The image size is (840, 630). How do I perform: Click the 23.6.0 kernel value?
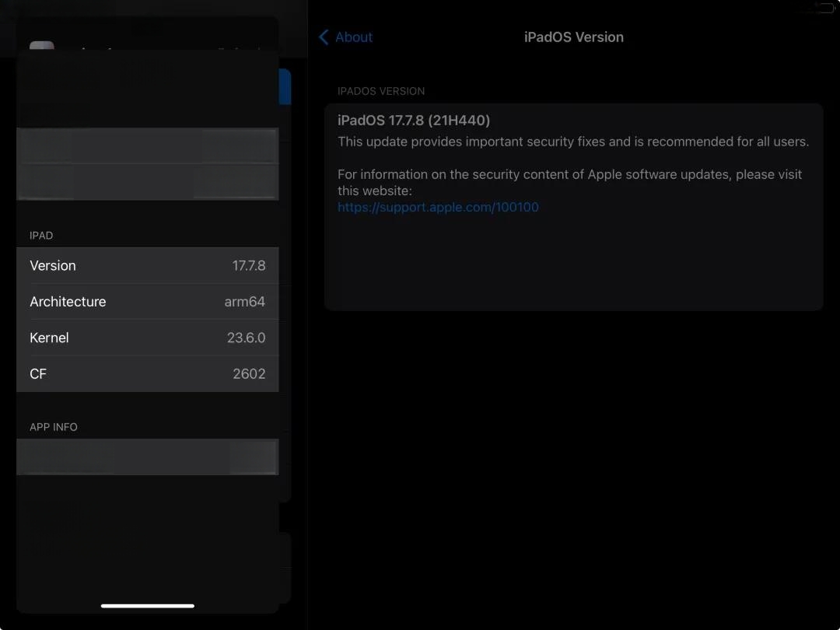coord(246,338)
